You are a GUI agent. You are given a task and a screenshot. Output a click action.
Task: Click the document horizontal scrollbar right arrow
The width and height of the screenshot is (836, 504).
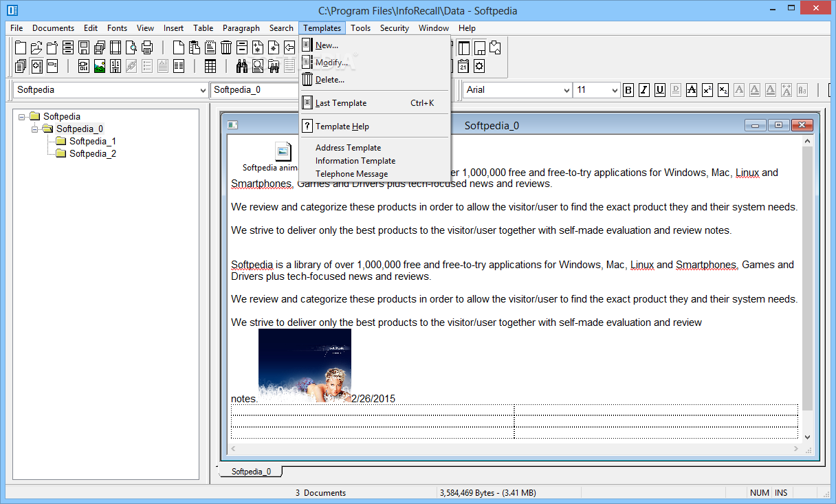[796, 448]
